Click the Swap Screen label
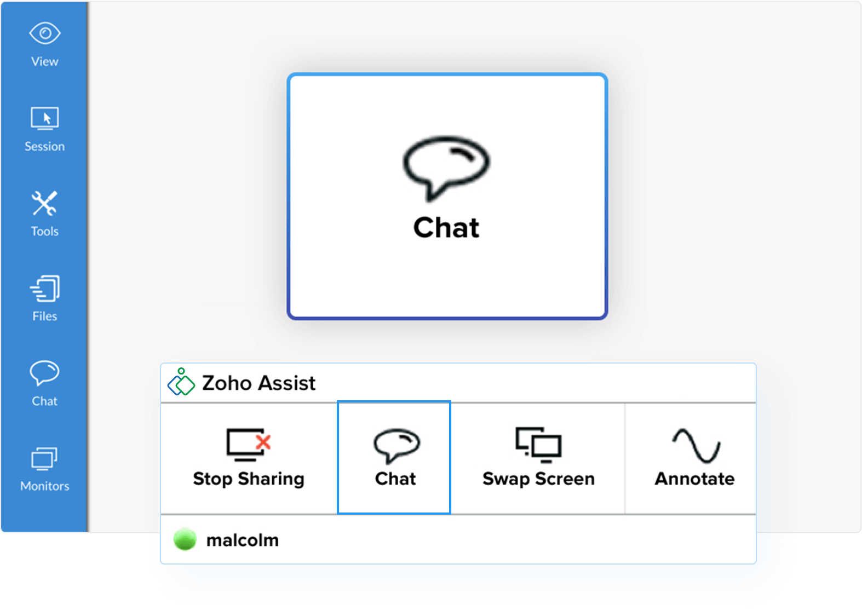 [538, 479]
